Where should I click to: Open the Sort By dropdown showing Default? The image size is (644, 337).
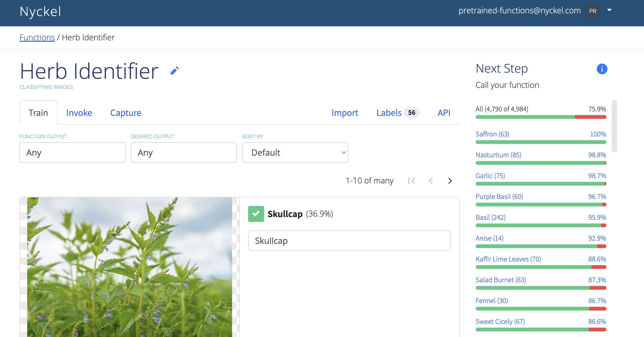pos(295,152)
